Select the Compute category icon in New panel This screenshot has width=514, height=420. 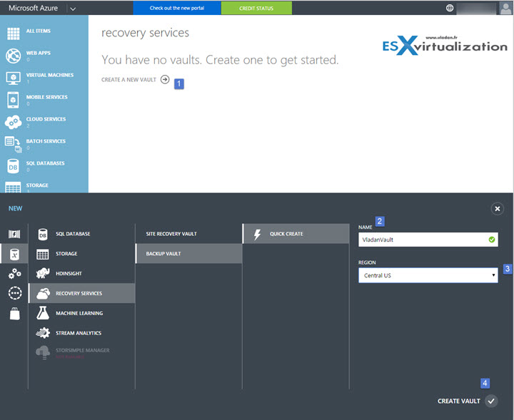14,234
